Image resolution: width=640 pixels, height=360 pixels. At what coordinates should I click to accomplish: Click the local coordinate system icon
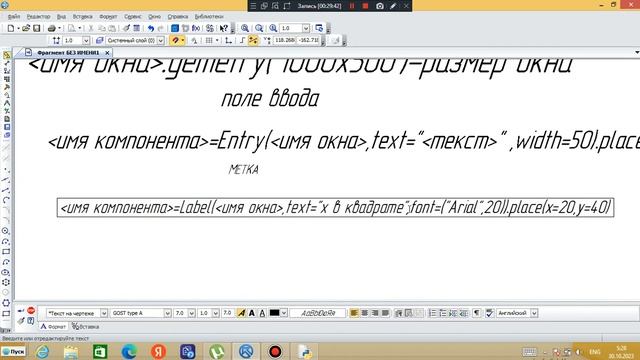[229, 40]
